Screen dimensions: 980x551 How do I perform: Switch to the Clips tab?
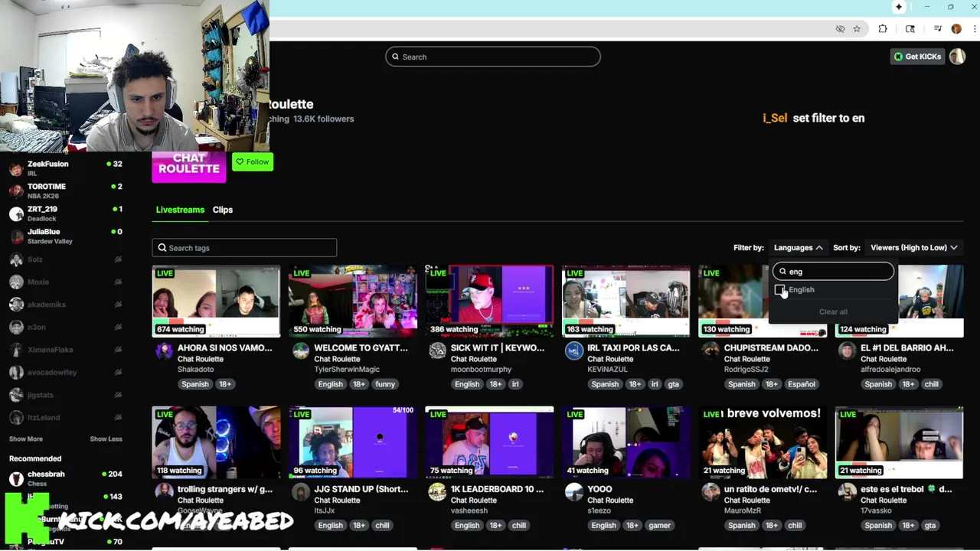223,210
